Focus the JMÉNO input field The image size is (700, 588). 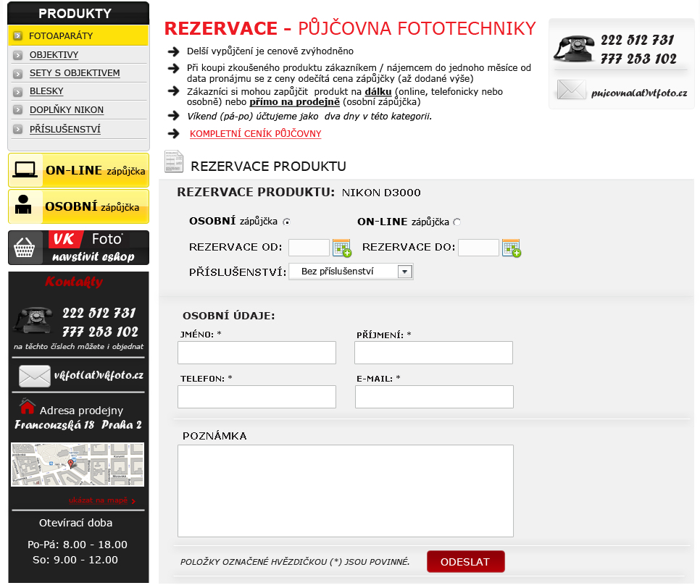click(x=257, y=353)
